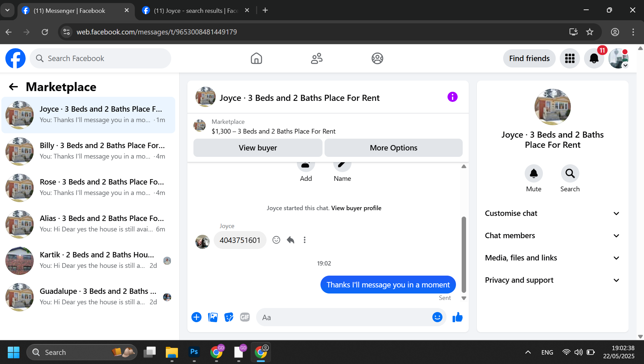Image resolution: width=644 pixels, height=364 pixels.
Task: Open the Chrome three-dot menu
Action: coord(633,32)
